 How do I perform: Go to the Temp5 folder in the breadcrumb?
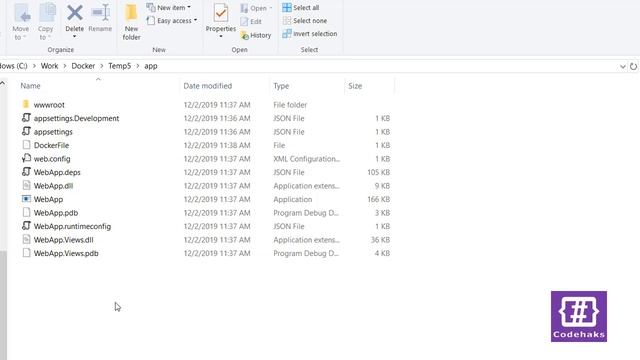tap(120, 66)
